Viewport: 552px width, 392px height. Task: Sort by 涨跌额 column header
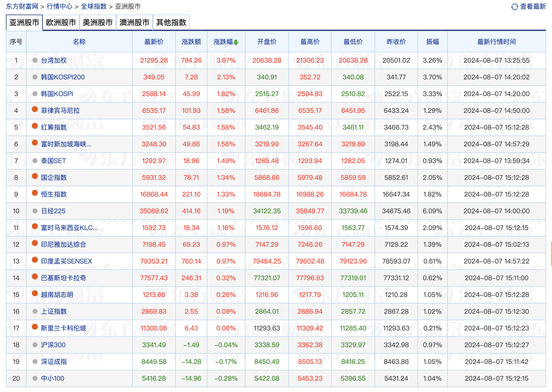tap(191, 42)
